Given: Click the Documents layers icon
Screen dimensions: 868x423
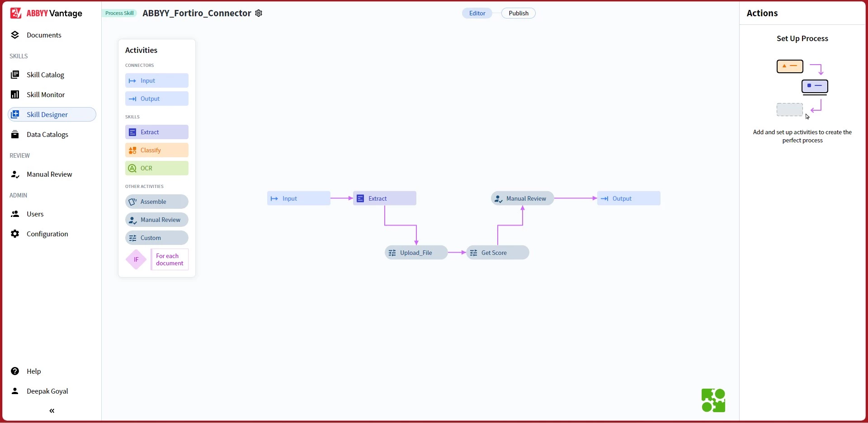Looking at the screenshot, I should [x=15, y=35].
